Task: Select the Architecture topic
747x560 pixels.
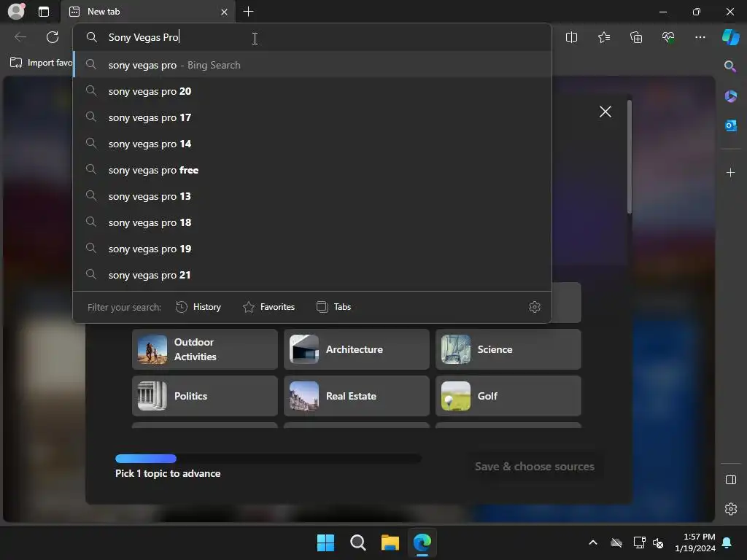Action: [x=356, y=349]
